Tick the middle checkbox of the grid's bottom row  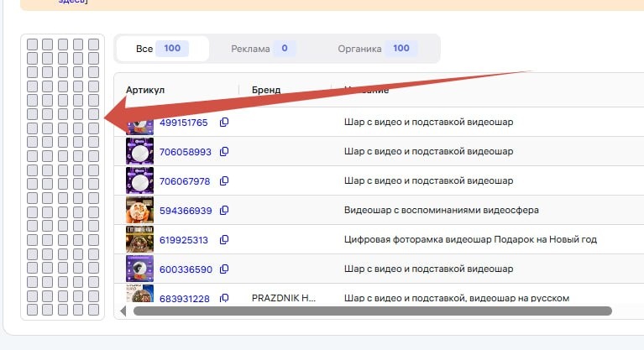63,310
